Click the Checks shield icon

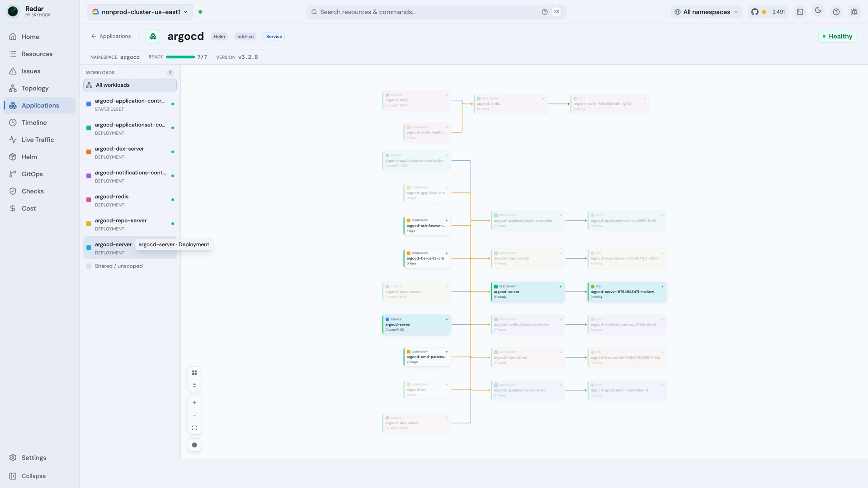pyautogui.click(x=13, y=191)
